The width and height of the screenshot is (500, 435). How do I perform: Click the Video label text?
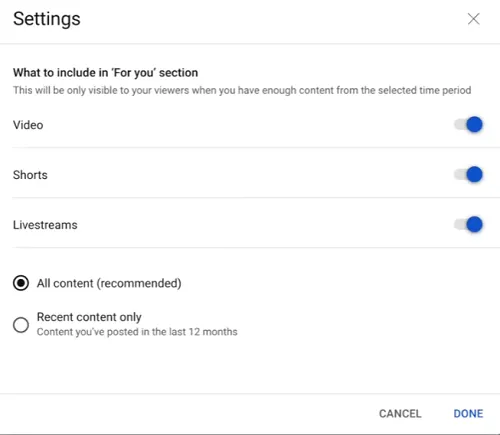pyautogui.click(x=28, y=125)
